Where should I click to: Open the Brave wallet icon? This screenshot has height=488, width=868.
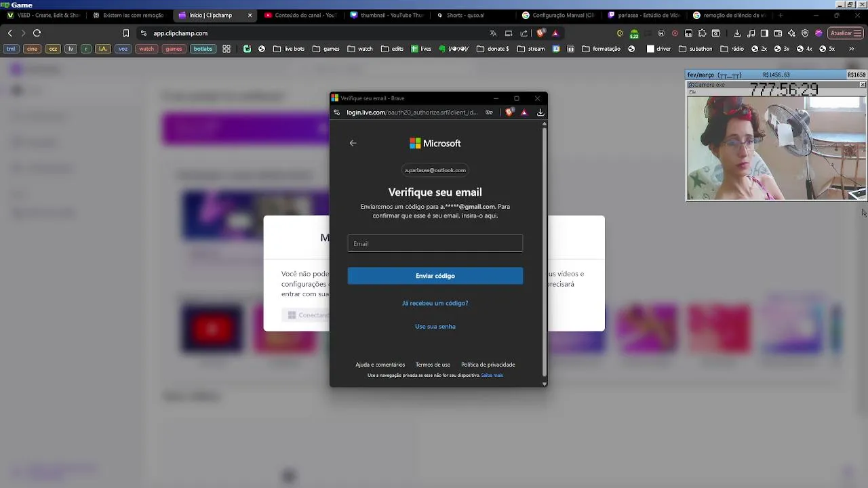778,33
